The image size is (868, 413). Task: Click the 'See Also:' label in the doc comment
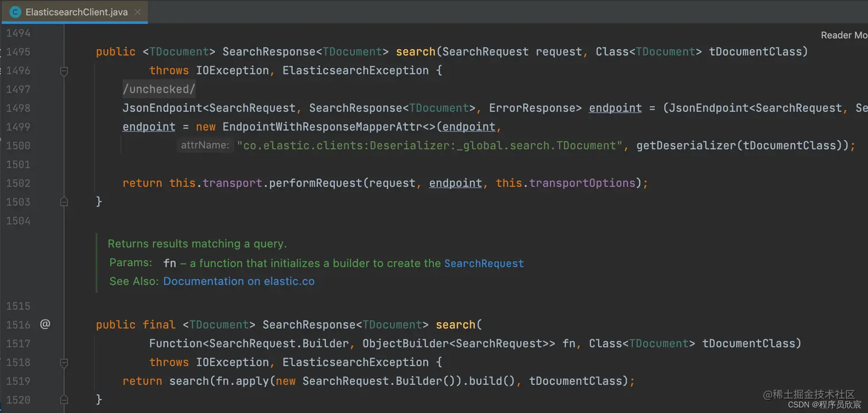pyautogui.click(x=134, y=281)
